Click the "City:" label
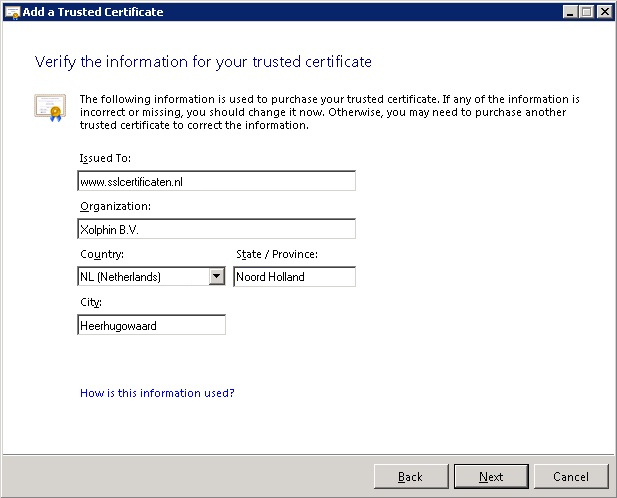This screenshot has width=617, height=498. coord(90,302)
